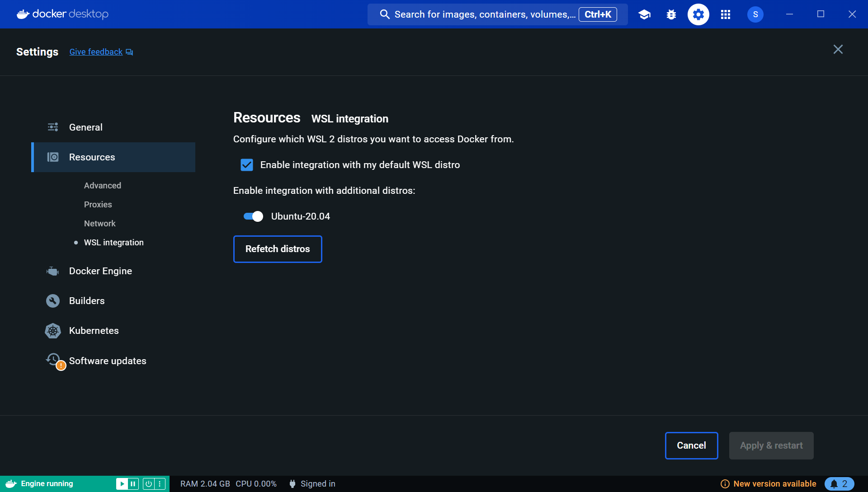Click the Settings gear icon in header
Screen dimensions: 868x492
698,14
